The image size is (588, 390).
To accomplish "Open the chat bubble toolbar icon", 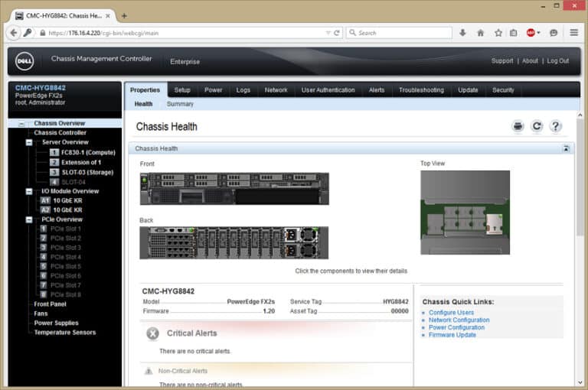I will (x=554, y=33).
